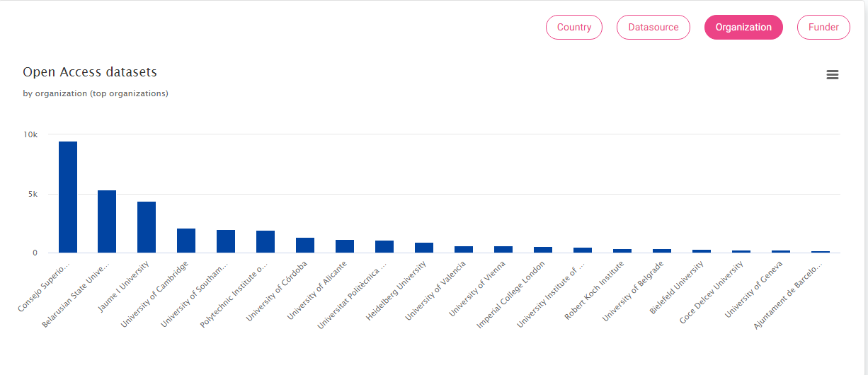
Task: Switch to the Country tab
Action: point(573,28)
